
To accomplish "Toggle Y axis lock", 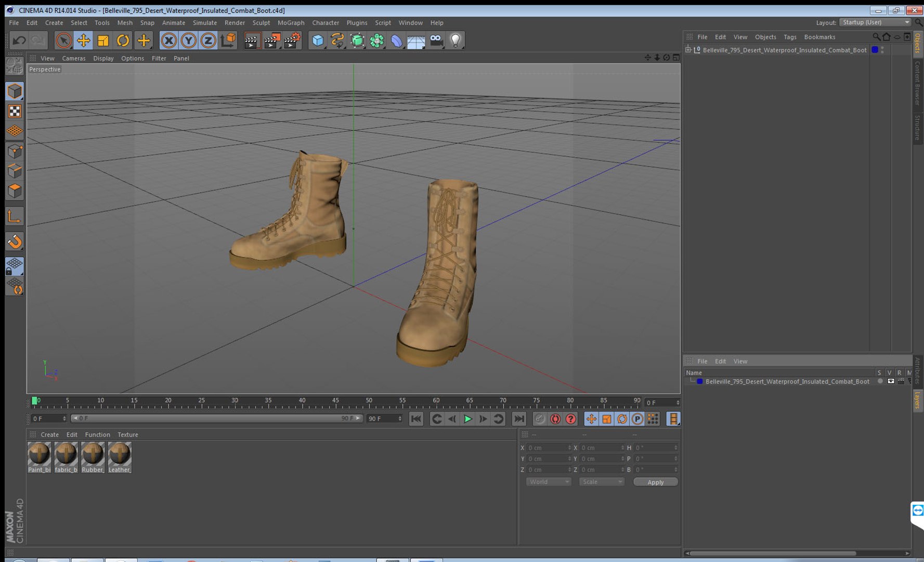I will click(x=188, y=40).
